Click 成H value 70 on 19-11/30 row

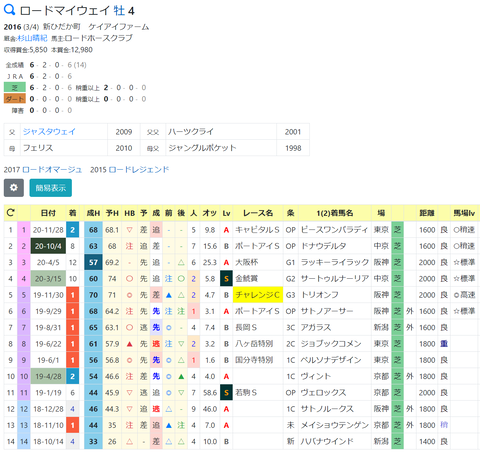(93, 295)
